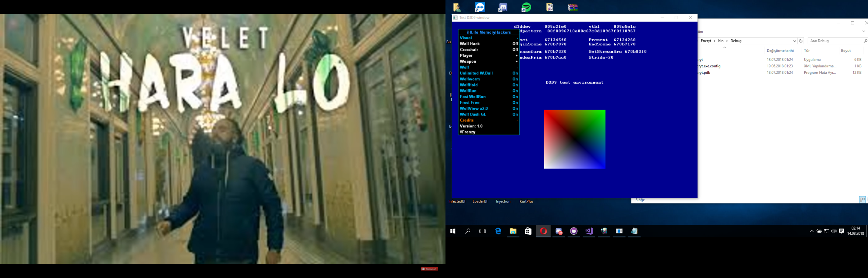868x278 pixels.
Task: Collapse the Visual section
Action: [489, 38]
